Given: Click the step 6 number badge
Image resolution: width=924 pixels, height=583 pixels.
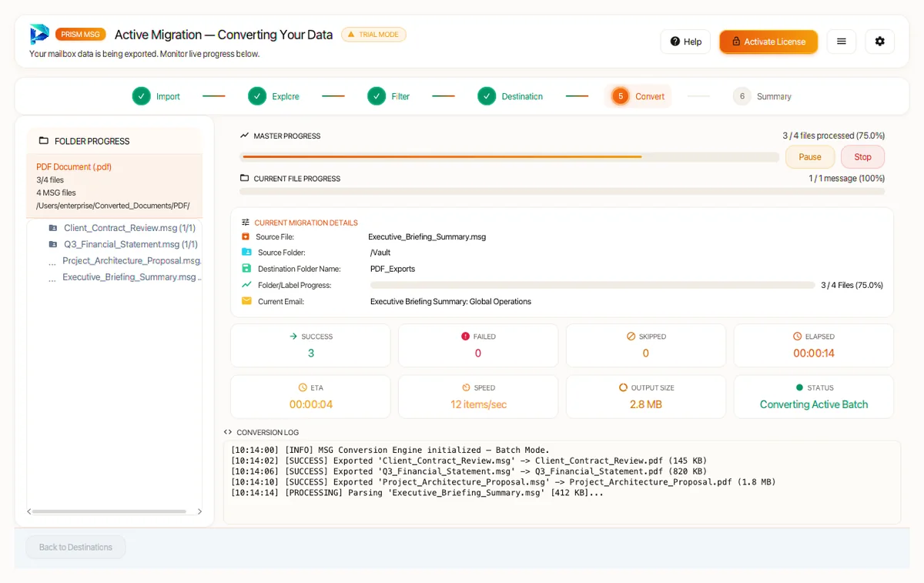Looking at the screenshot, I should [742, 96].
